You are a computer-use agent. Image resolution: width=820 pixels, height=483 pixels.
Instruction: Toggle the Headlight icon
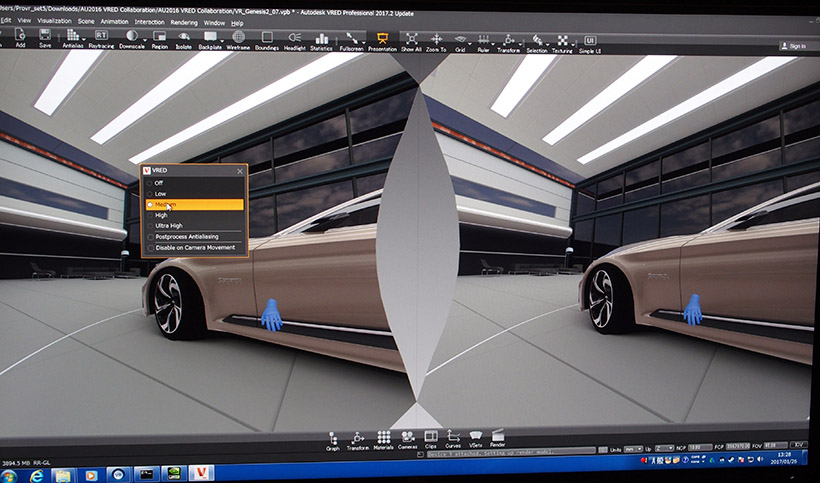coord(294,37)
